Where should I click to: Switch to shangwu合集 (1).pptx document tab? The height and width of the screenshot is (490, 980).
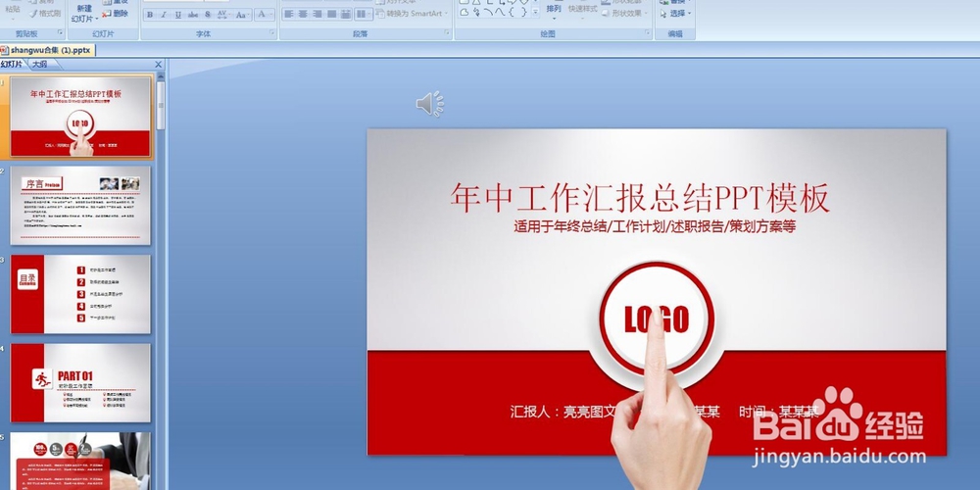coord(47,50)
